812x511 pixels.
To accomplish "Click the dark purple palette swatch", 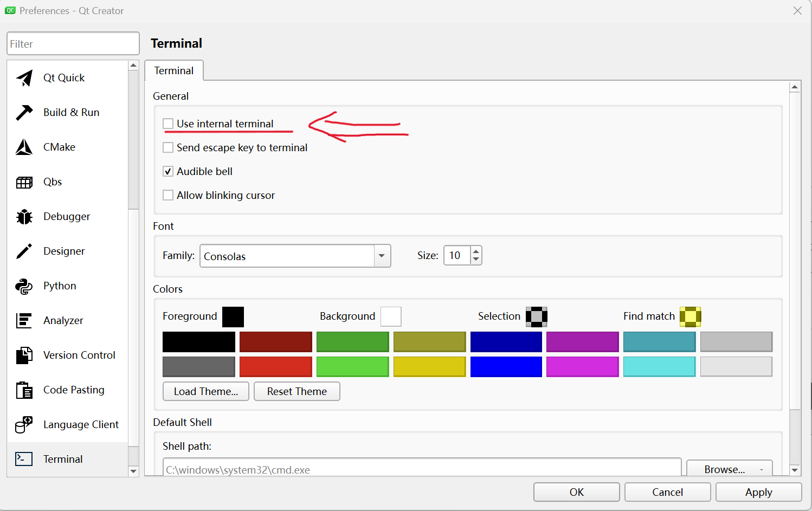I will (583, 342).
